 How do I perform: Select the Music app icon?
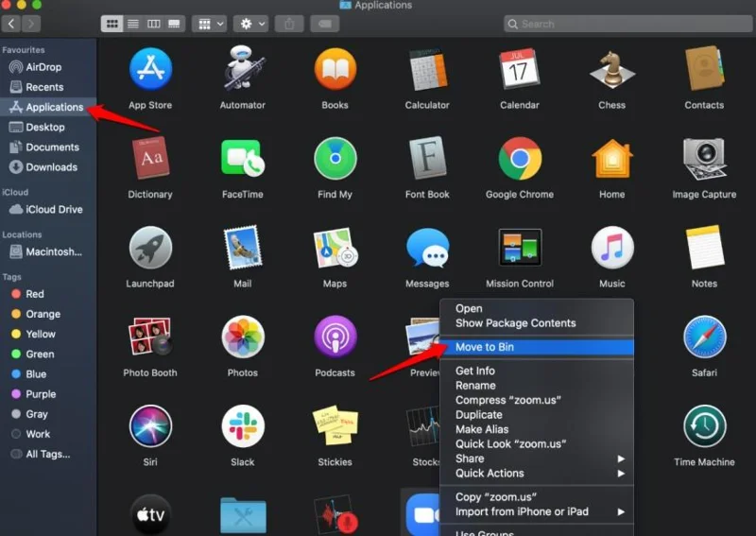click(x=612, y=248)
